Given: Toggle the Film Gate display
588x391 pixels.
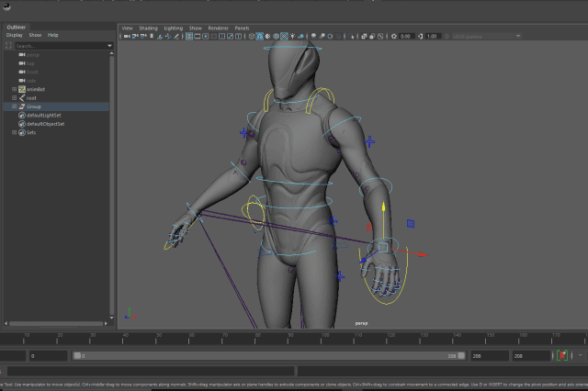Looking at the screenshot, I should click(x=198, y=37).
